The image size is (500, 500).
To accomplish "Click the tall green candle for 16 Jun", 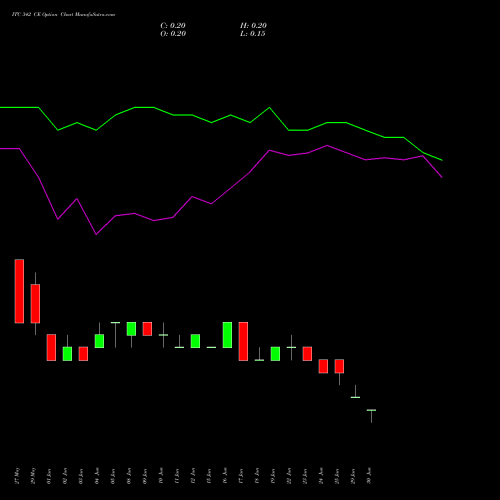I will (227, 335).
